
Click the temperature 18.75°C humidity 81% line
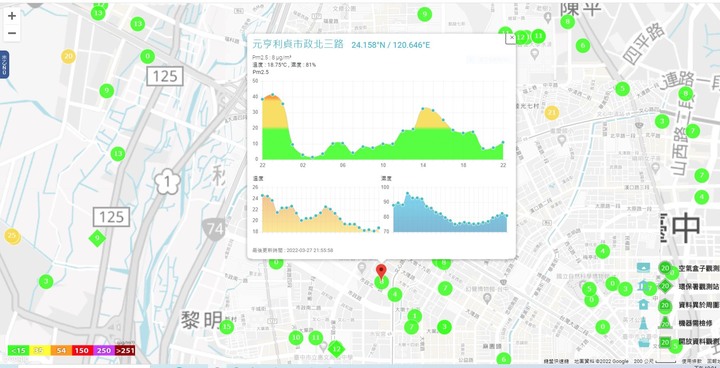click(284, 65)
